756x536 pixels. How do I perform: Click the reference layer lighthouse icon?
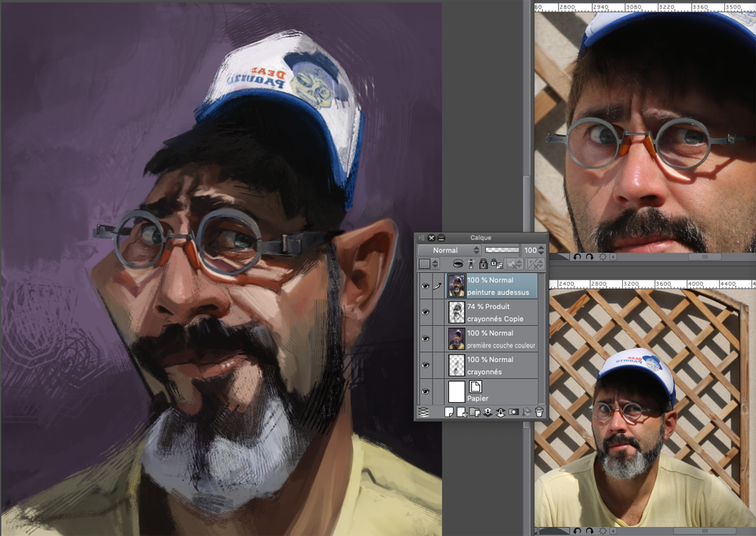click(470, 264)
